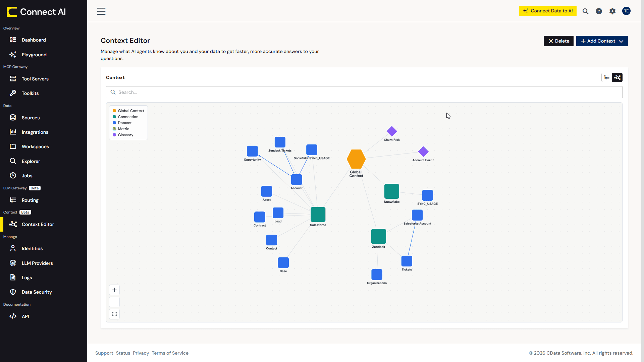Image resolution: width=644 pixels, height=362 pixels.
Task: Click the Connect AI logo
Action: [x=36, y=12]
